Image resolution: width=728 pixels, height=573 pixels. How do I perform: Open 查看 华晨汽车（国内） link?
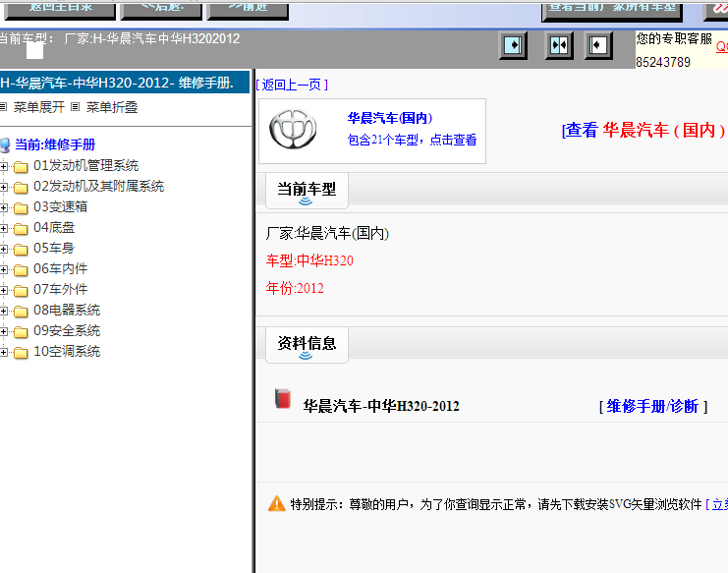644,130
